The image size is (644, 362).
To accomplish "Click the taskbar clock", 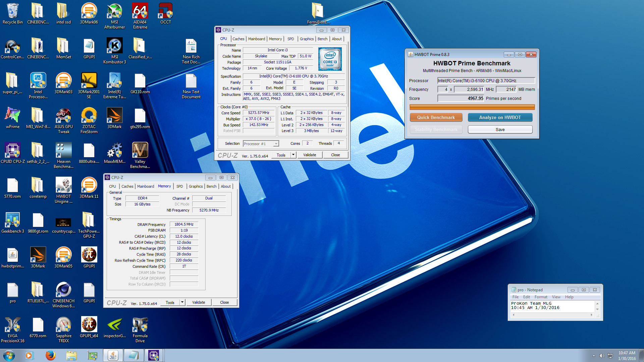I will [627, 356].
